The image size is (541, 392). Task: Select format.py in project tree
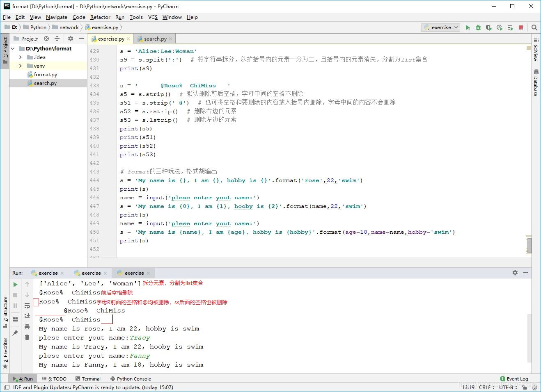click(45, 75)
